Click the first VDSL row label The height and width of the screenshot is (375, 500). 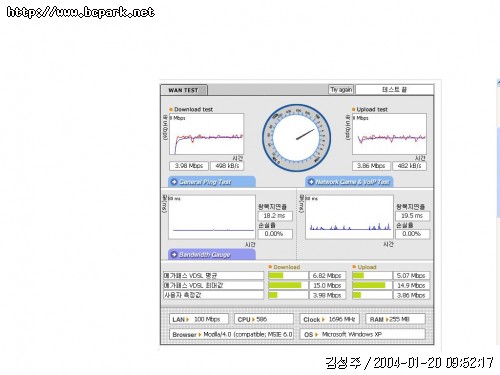point(213,275)
